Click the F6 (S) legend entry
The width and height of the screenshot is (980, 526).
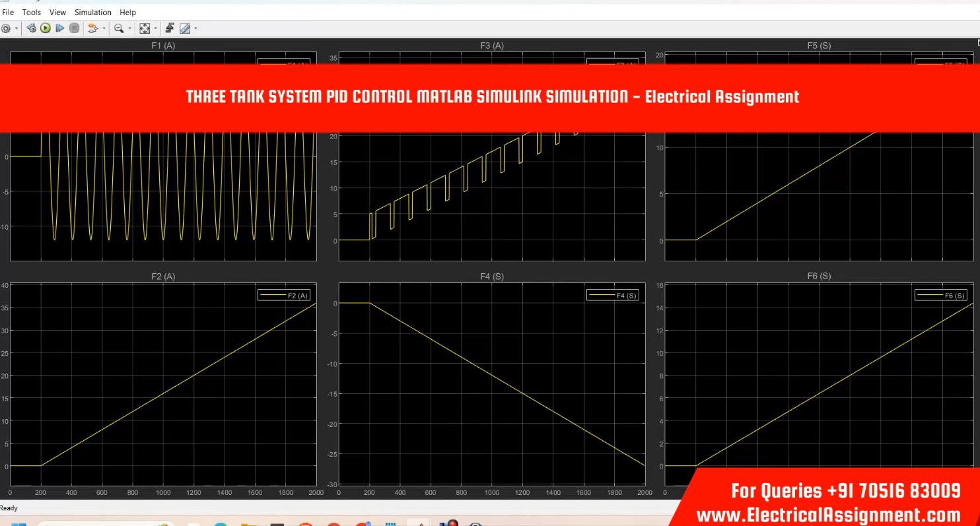[941, 296]
